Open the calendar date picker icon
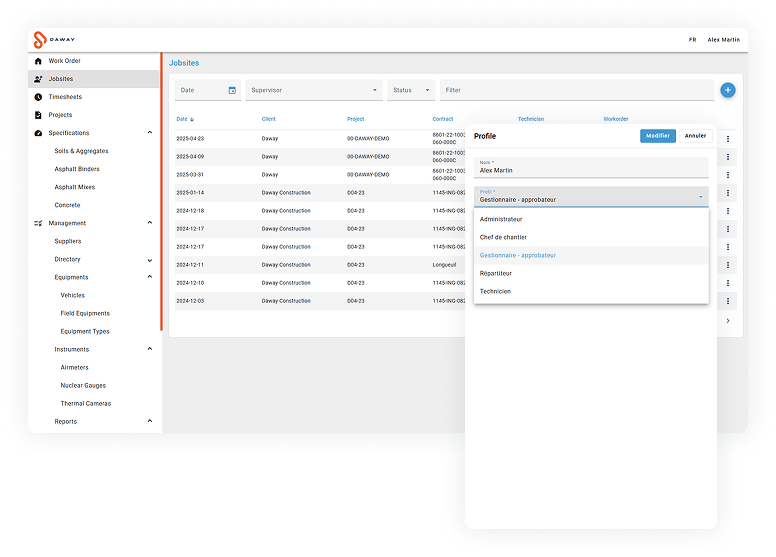Screen dimensions: 776x557 [x=232, y=90]
